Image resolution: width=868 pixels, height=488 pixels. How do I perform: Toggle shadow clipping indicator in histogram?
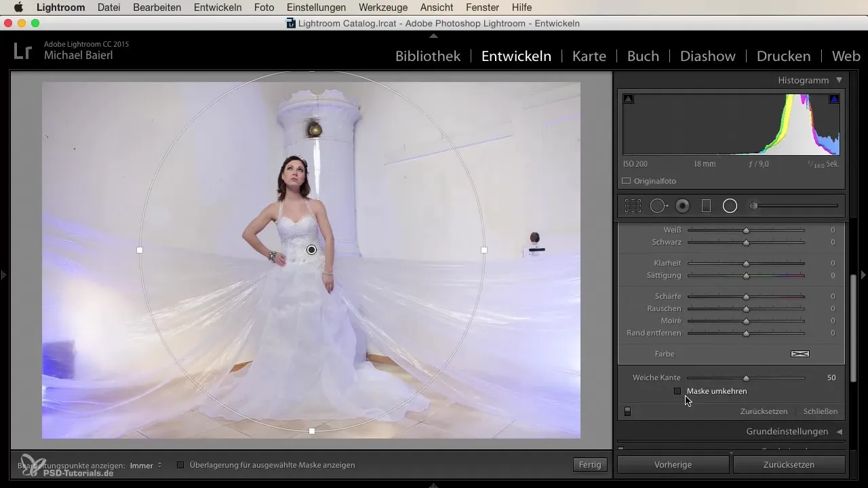click(628, 99)
